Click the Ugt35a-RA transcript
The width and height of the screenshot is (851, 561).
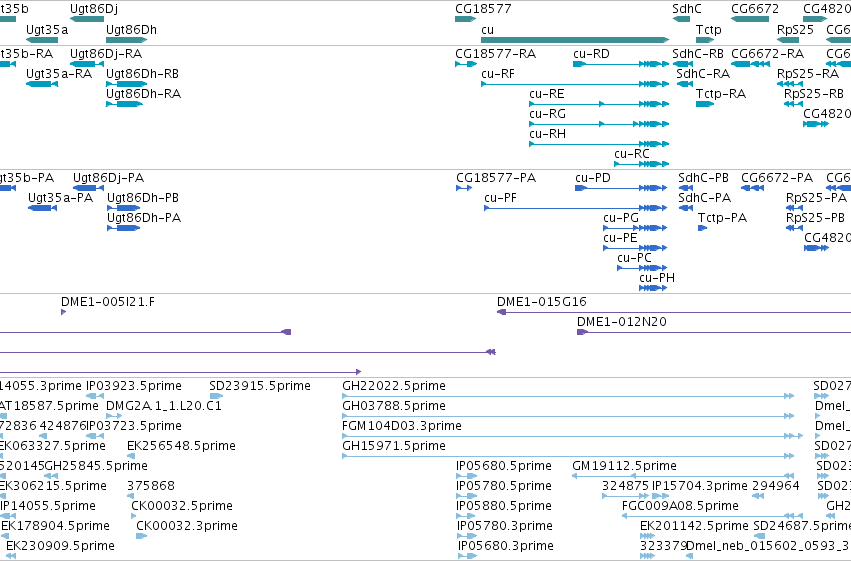[x=42, y=84]
